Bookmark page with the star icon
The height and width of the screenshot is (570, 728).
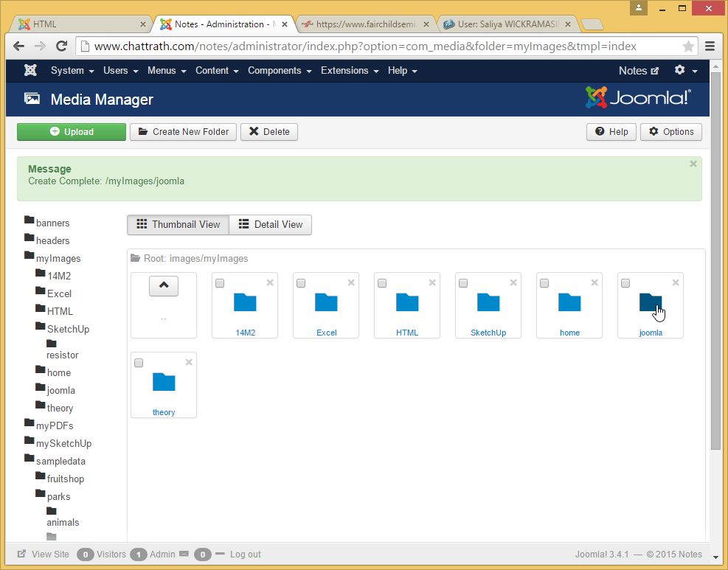tap(688, 46)
